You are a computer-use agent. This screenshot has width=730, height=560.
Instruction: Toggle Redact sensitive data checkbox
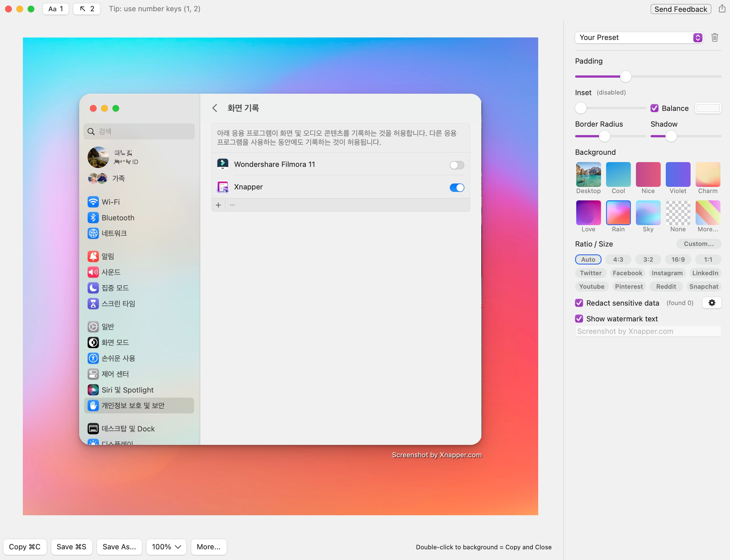coord(579,303)
